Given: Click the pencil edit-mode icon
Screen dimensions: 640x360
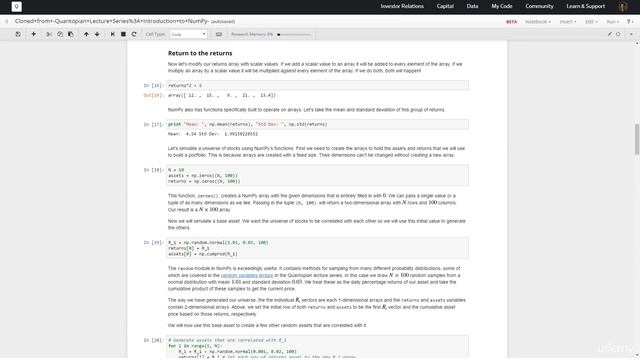Looking at the screenshot, I should pos(609,34).
